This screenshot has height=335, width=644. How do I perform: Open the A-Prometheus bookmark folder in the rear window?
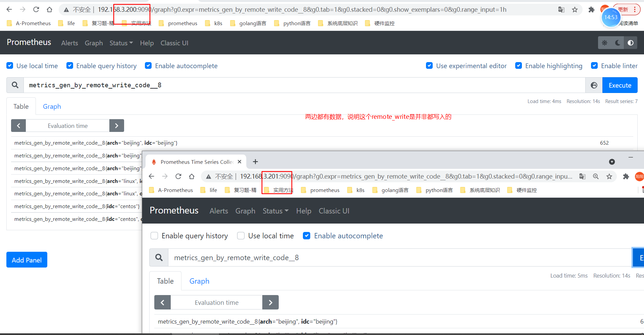pyautogui.click(x=29, y=23)
